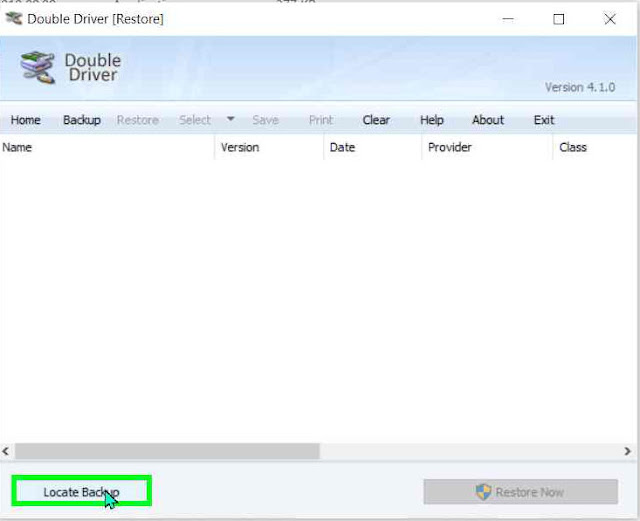The image size is (640, 521).
Task: Open the Home menu item
Action: point(25,120)
